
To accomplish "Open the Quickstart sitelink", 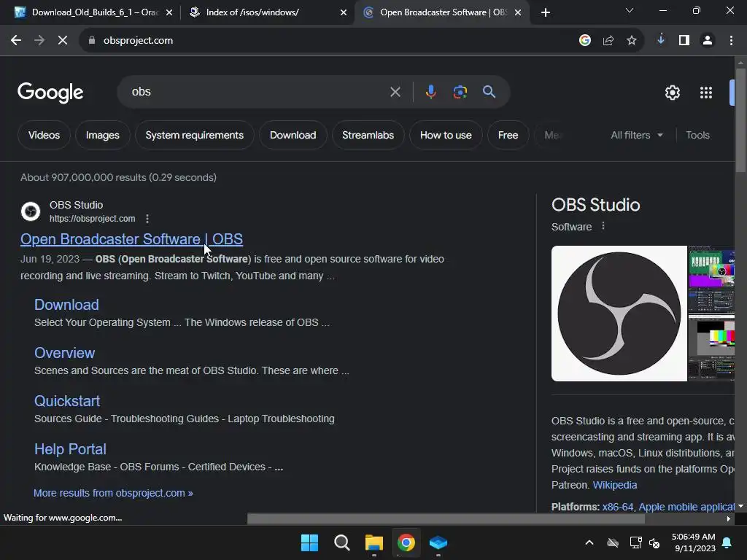I will (x=67, y=401).
